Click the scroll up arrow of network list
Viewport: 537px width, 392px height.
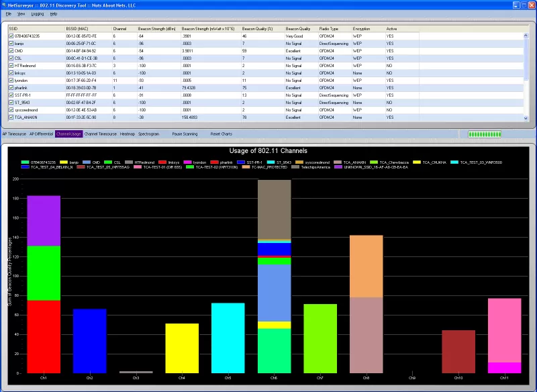click(x=526, y=36)
